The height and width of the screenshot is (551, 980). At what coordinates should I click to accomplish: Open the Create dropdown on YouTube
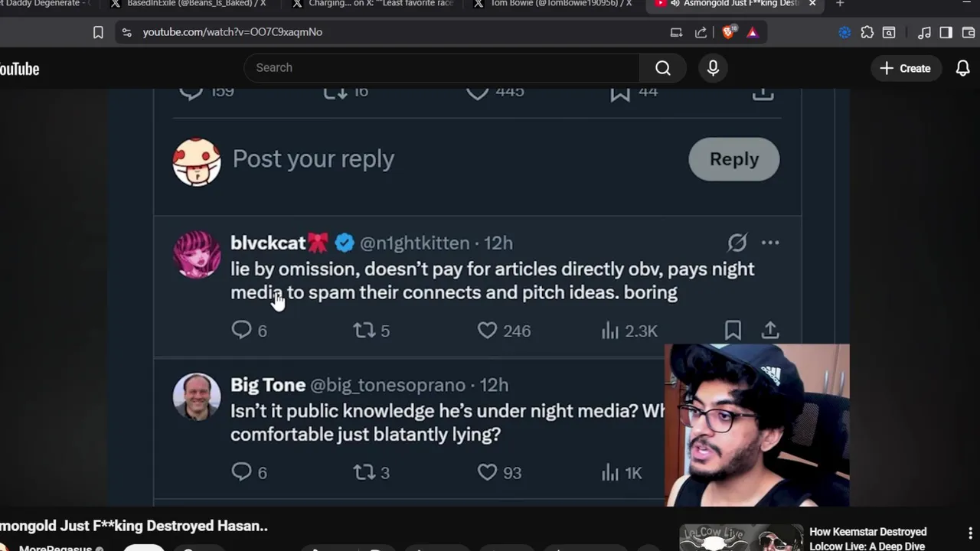905,68
